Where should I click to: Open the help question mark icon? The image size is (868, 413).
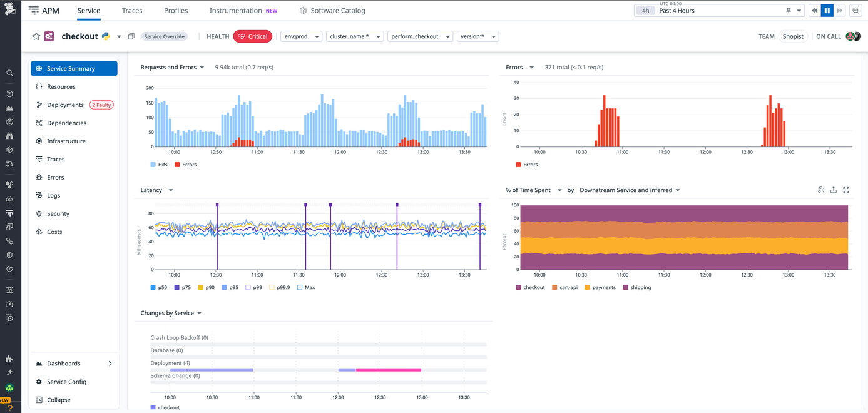pyautogui.click(x=9, y=408)
